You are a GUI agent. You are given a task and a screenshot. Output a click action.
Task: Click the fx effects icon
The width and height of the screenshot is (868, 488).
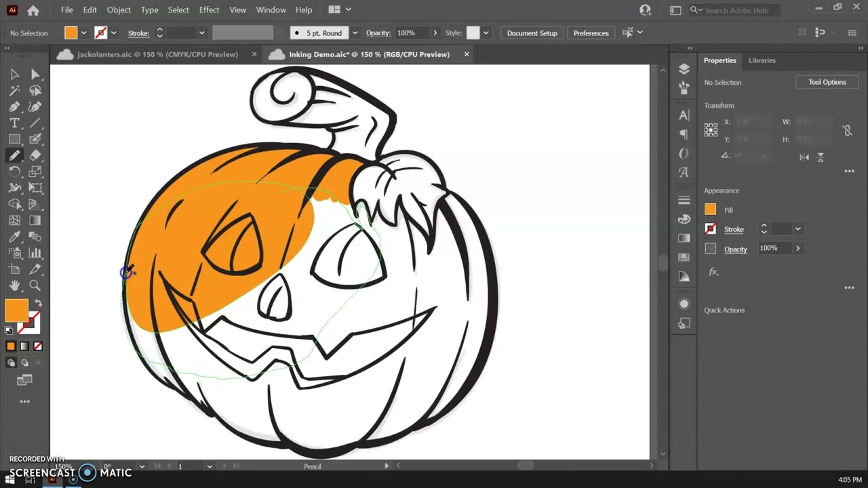pyautogui.click(x=713, y=272)
